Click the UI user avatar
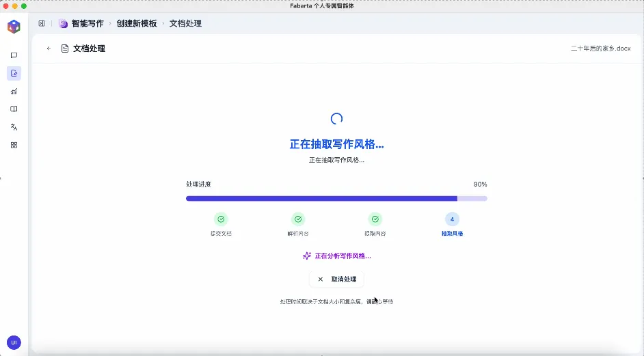The width and height of the screenshot is (644, 356). (x=14, y=342)
